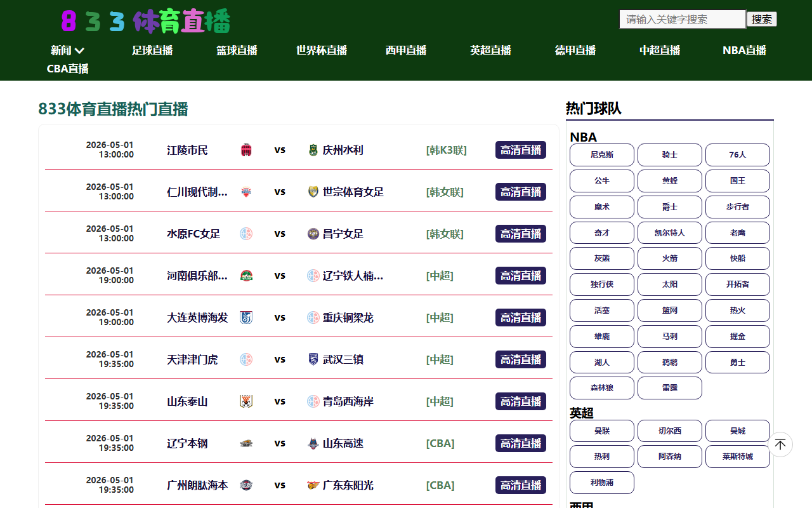Click the 833体育直播热门直播 heading

coord(113,109)
